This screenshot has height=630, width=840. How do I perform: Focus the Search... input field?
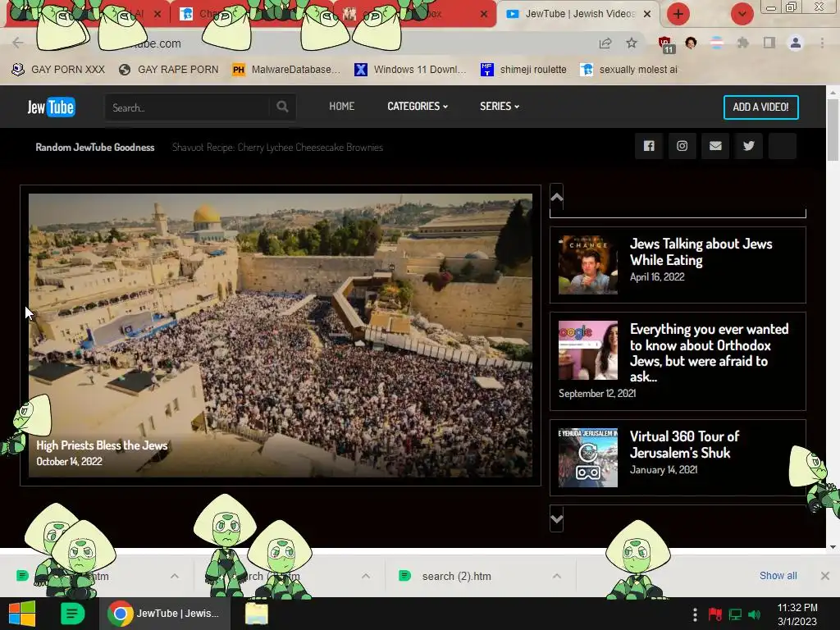(188, 107)
